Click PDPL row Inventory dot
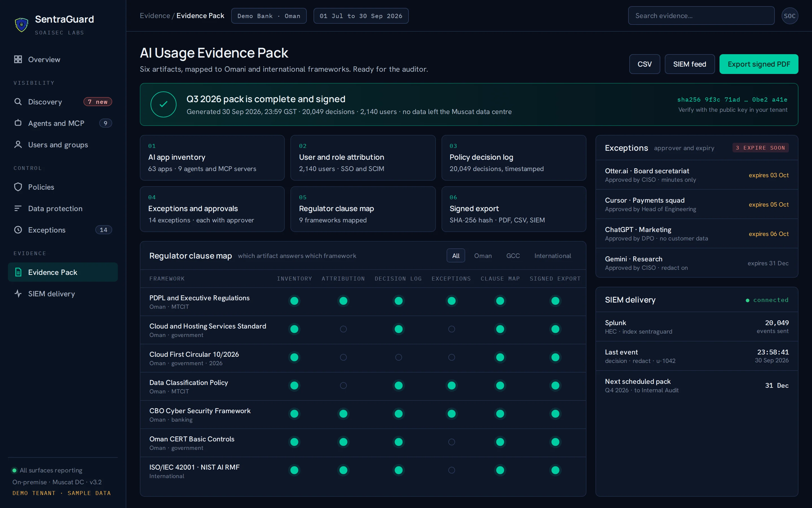Image resolution: width=812 pixels, height=508 pixels. coord(294,301)
